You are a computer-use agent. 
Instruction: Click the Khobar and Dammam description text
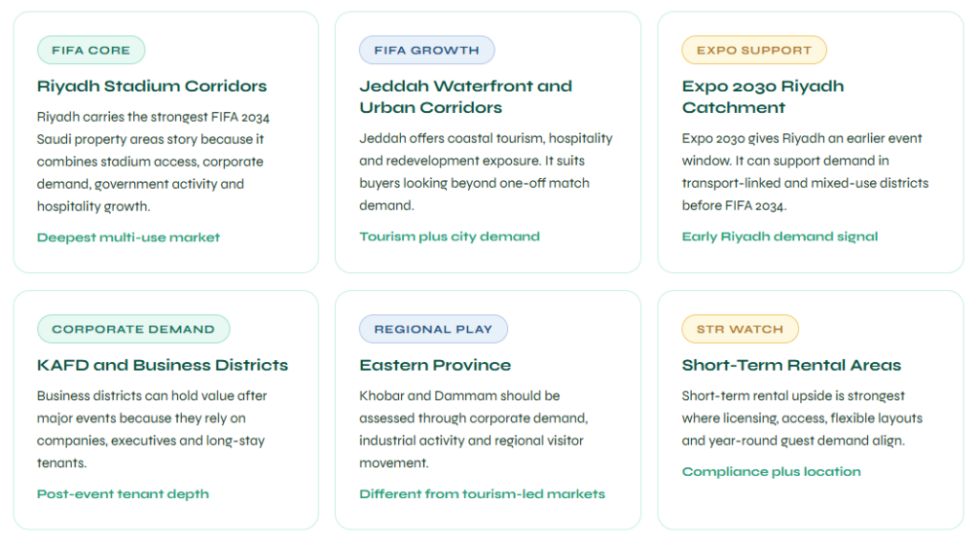[474, 430]
